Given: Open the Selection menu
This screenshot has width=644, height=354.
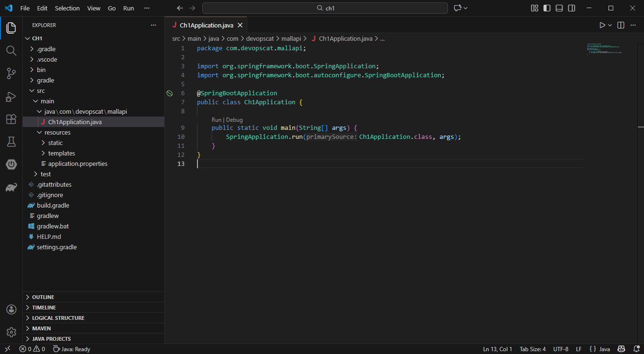Looking at the screenshot, I should [x=67, y=8].
